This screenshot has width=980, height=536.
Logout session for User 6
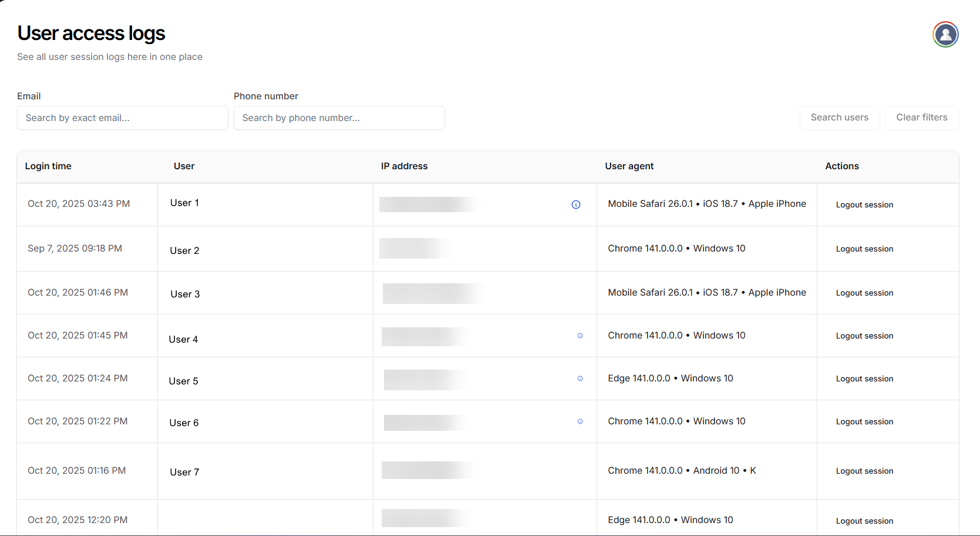[864, 422]
